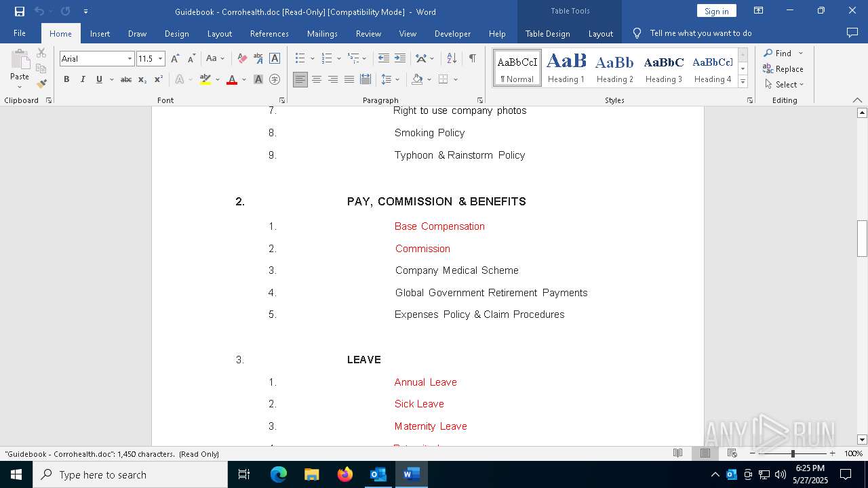Click the Save icon in the title bar
Viewport: 868px width, 488px height.
[x=20, y=12]
